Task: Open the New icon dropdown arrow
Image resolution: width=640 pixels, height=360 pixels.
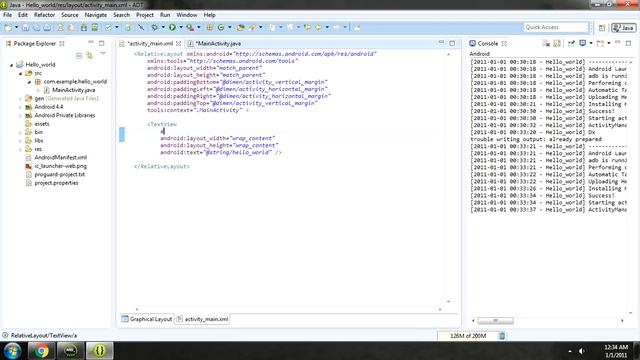Action: [16, 27]
